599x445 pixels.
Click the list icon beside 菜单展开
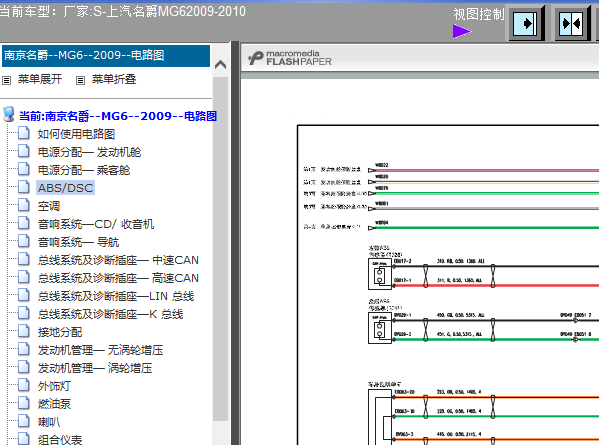pos(6,80)
